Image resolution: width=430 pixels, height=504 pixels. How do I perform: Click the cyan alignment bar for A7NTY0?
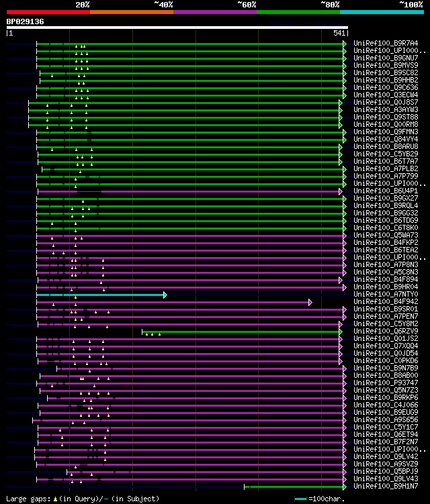[x=100, y=295]
